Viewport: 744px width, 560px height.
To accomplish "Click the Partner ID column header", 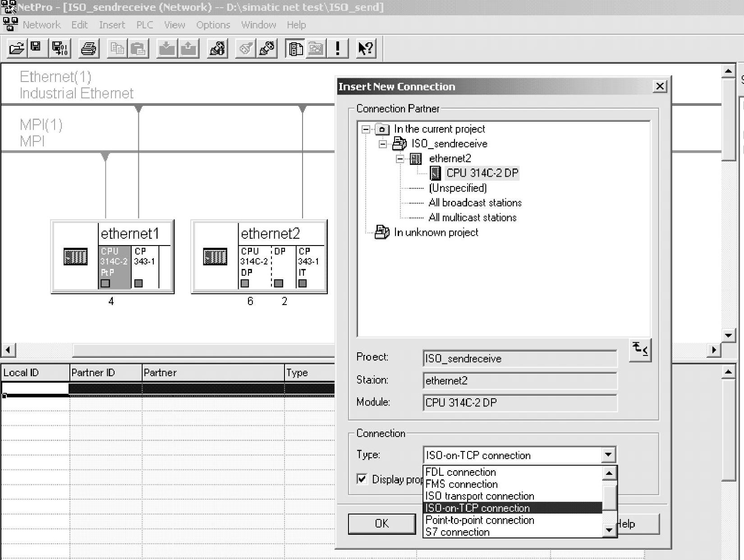I will [x=106, y=373].
